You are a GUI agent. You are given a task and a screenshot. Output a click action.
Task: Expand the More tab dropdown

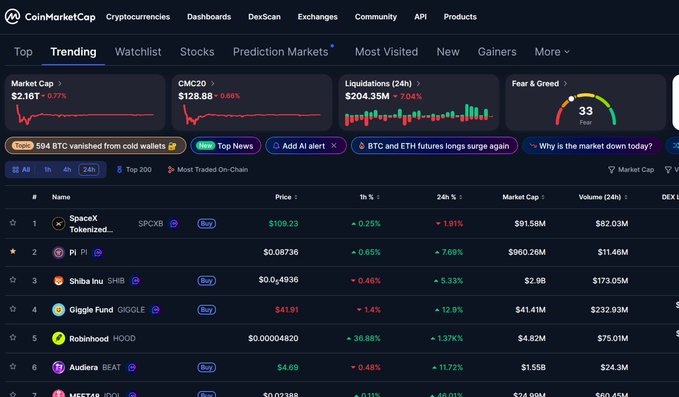(x=552, y=52)
